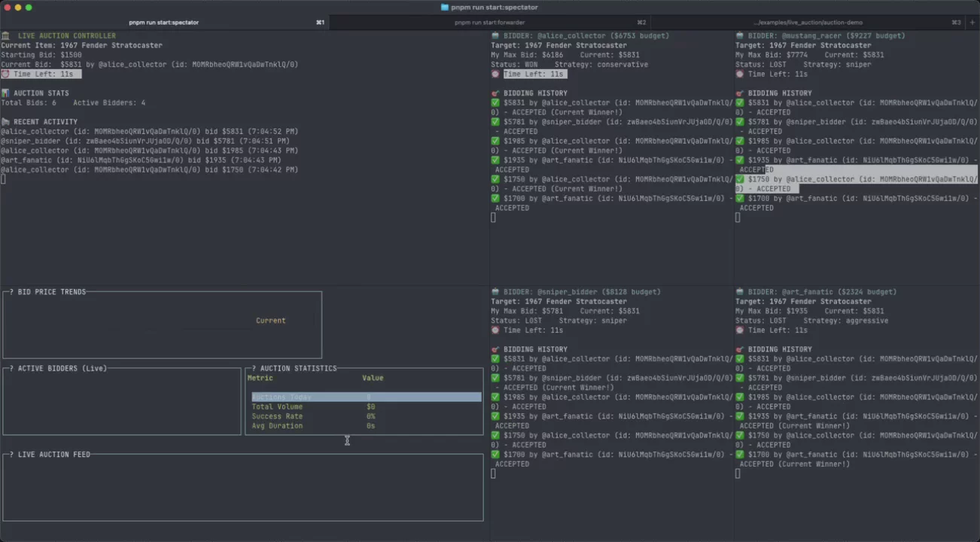Viewport: 980px width, 542px height.
Task: Click the Current legend label in Bid Price Trends
Action: pos(270,321)
